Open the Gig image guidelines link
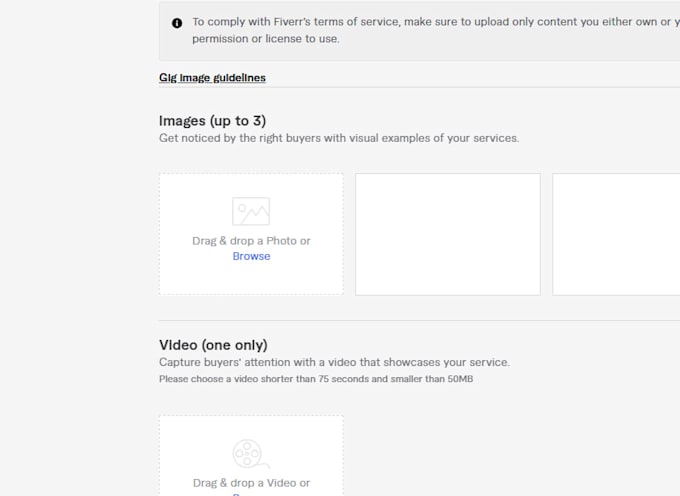Screen dimensions: 680x496 (x=212, y=78)
